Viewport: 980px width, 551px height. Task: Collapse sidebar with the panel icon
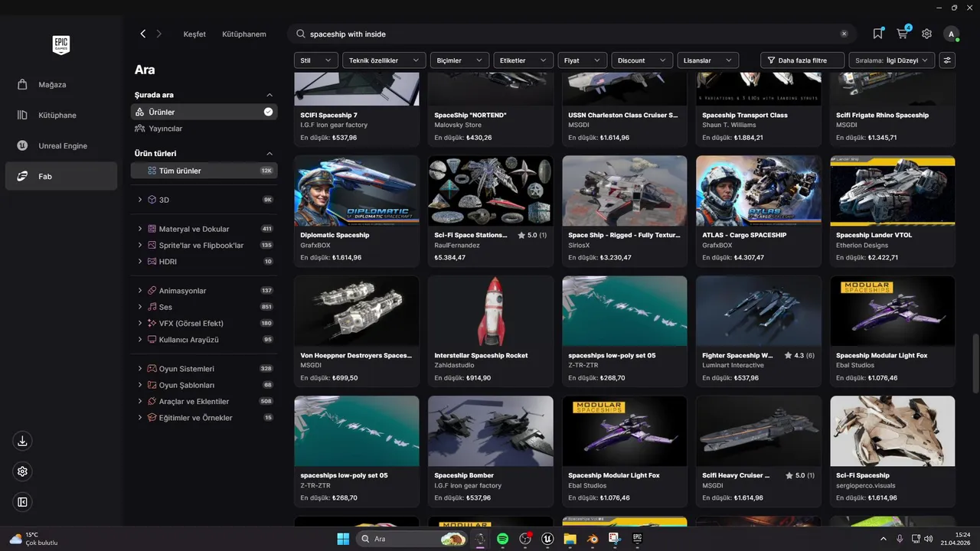tap(22, 502)
